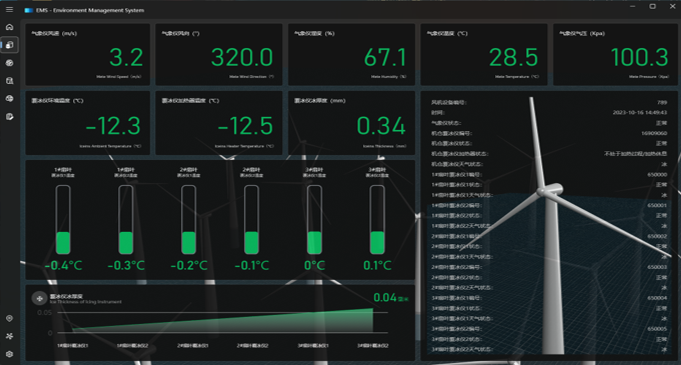The height and width of the screenshot is (365, 681).
Task: Click the instrument number 650003 row
Action: 549,267
